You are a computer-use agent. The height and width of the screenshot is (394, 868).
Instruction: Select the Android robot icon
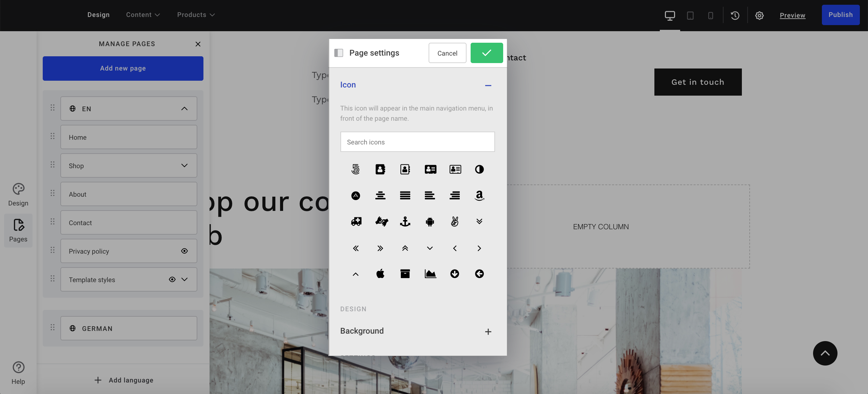(430, 222)
